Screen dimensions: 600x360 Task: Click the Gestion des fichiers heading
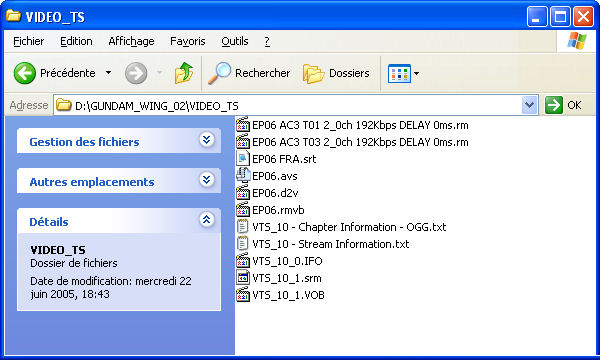pos(84,142)
